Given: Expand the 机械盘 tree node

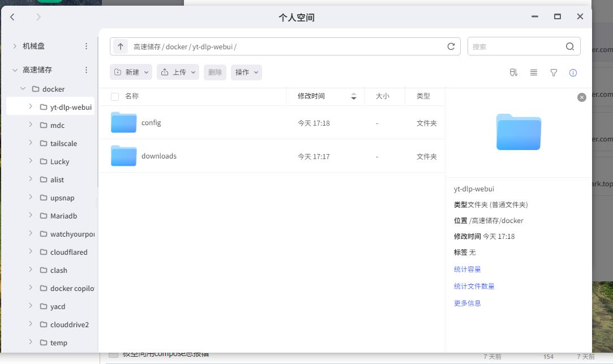Looking at the screenshot, I should pos(15,46).
